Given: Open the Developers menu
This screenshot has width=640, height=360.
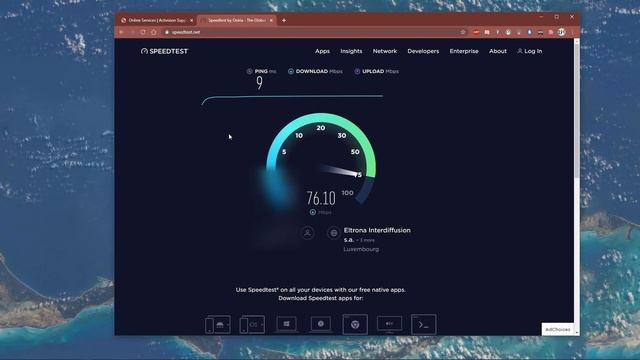Looking at the screenshot, I should [x=423, y=51].
